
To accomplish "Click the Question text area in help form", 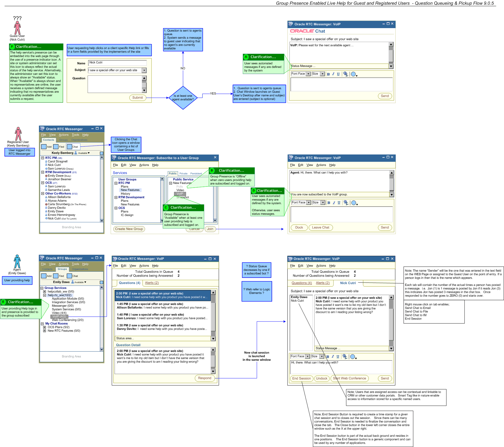I will click(x=115, y=84).
